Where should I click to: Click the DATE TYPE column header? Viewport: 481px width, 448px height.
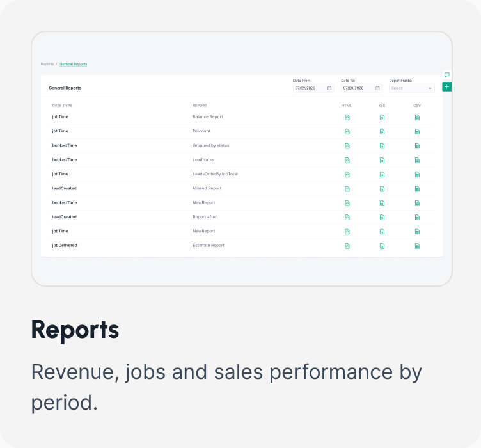62,106
